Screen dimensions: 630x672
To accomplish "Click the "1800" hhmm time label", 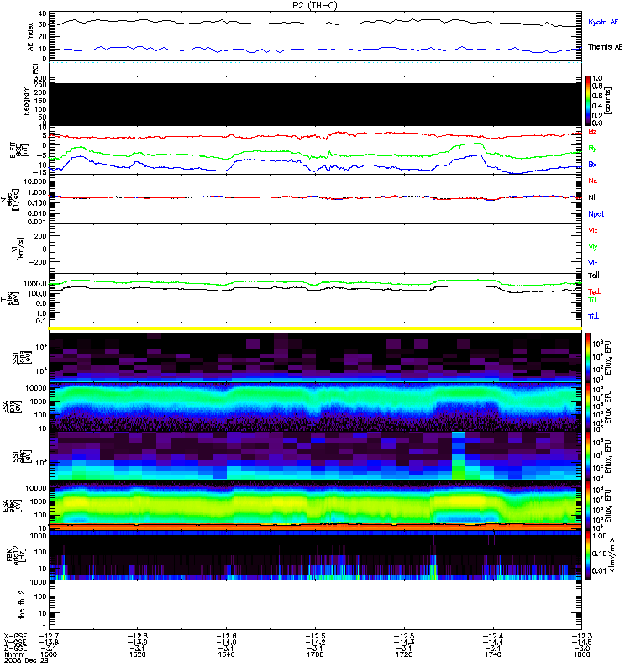I will pos(581,654).
